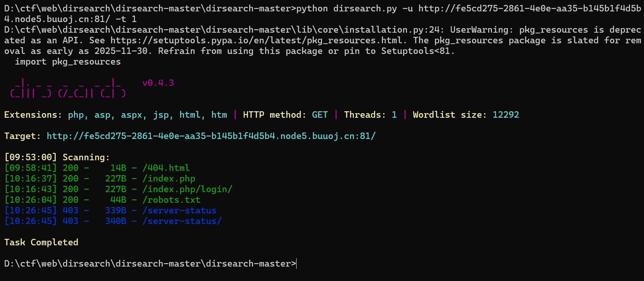The height and width of the screenshot is (281, 644).
Task: Click at the command prompt cursor
Action: (x=297, y=264)
